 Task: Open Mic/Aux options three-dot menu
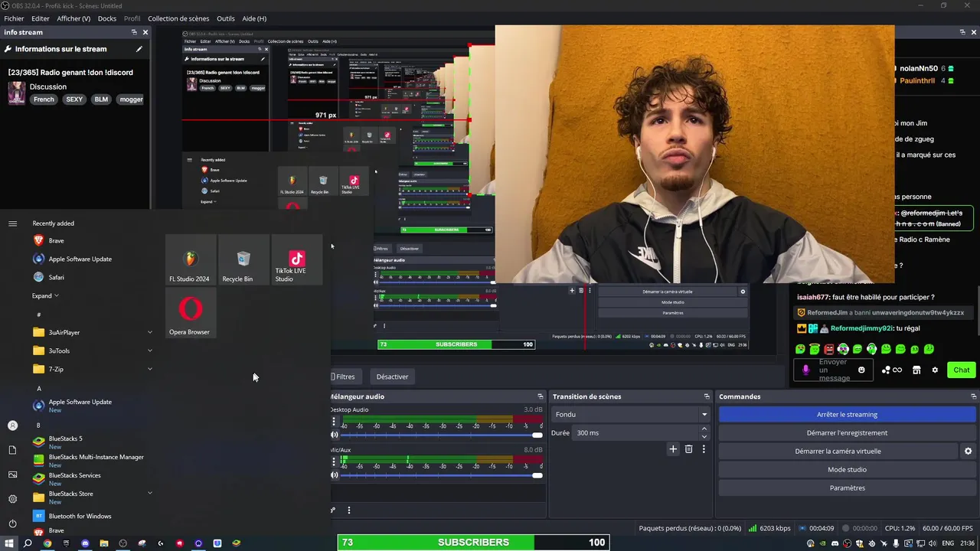tap(334, 461)
